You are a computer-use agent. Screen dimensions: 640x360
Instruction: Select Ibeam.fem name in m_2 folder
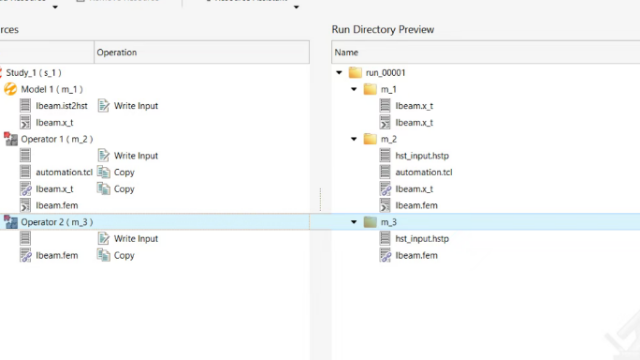click(416, 206)
